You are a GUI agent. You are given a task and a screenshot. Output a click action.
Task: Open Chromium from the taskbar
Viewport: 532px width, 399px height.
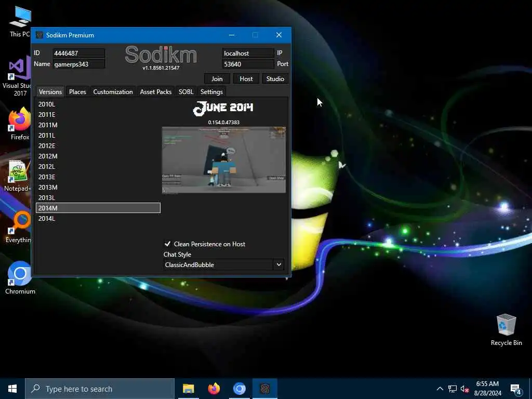click(239, 389)
